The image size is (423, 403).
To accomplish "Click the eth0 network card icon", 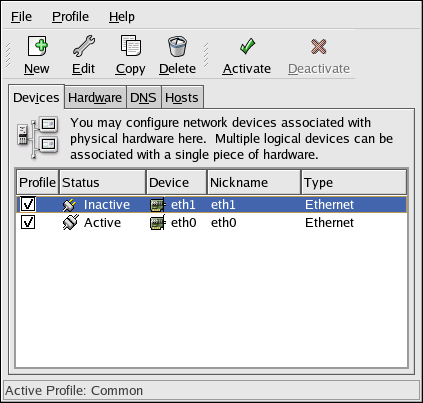I will [158, 223].
